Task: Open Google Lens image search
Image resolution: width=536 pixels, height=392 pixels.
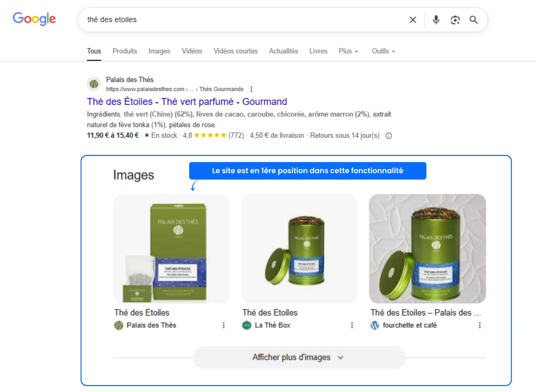Action: pyautogui.click(x=455, y=20)
